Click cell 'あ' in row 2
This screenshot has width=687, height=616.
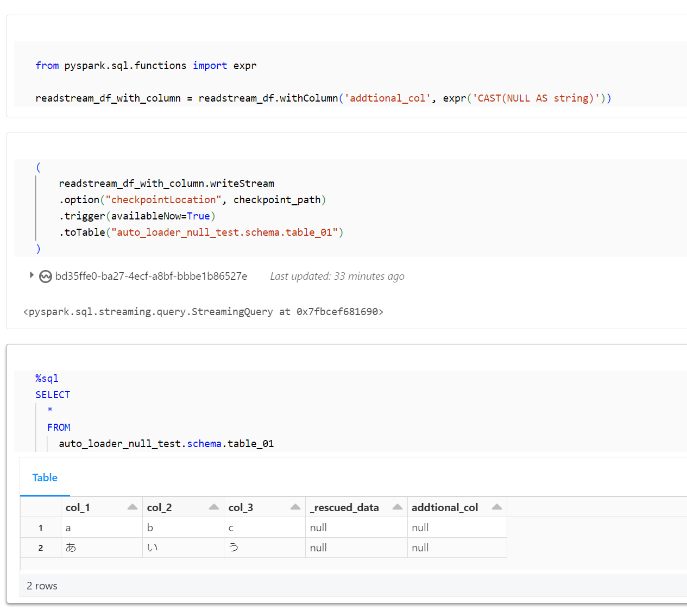point(102,548)
